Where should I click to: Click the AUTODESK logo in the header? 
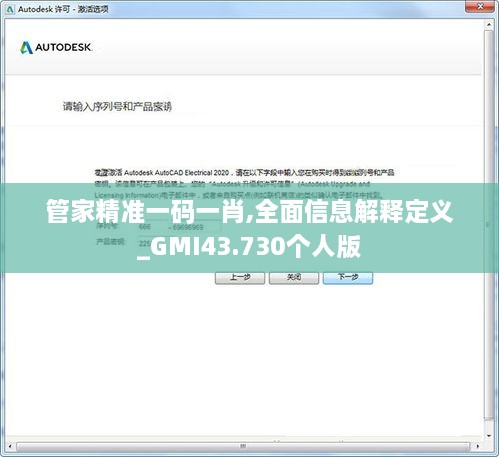(x=56, y=48)
